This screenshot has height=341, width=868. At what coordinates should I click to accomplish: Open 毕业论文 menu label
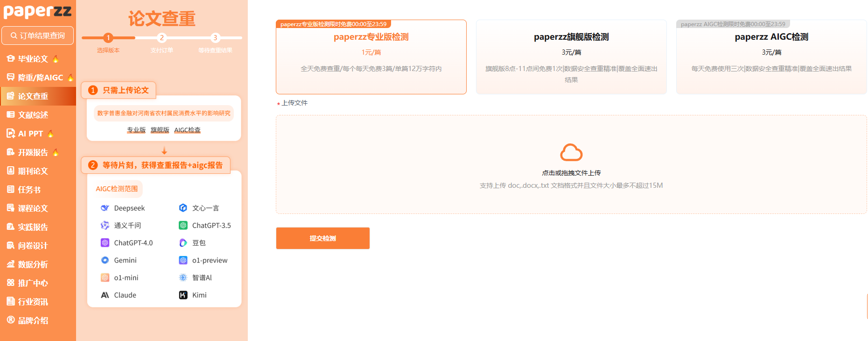[x=33, y=59]
